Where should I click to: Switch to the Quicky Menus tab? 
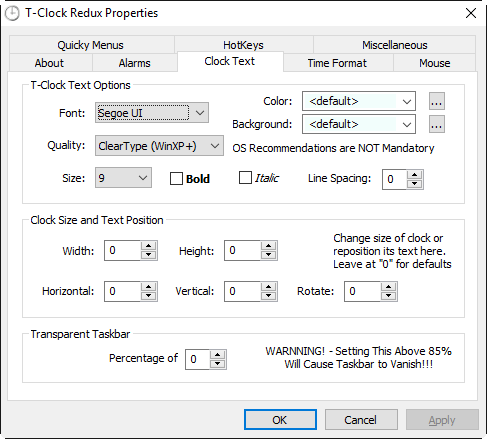[x=92, y=45]
